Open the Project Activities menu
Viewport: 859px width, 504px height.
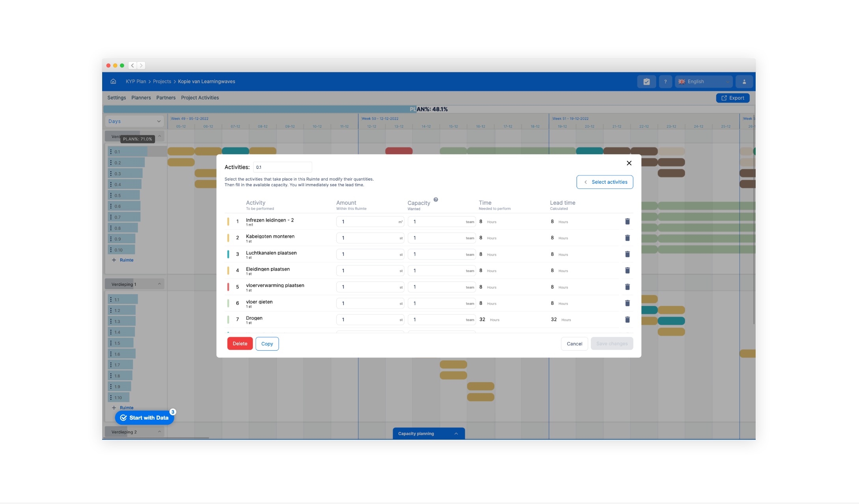click(200, 98)
